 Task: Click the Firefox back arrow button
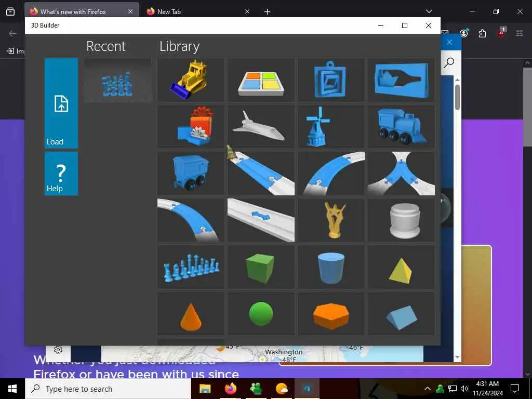12,33
